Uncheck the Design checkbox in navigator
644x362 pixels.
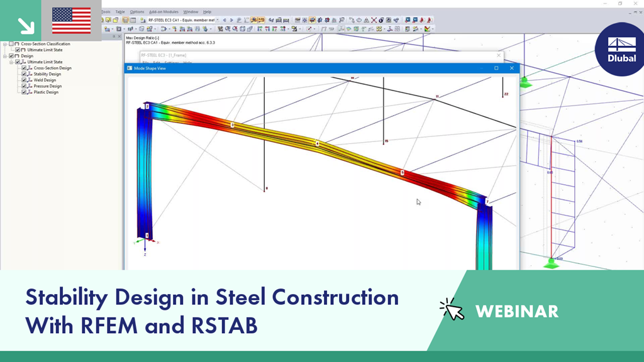[x=11, y=56]
